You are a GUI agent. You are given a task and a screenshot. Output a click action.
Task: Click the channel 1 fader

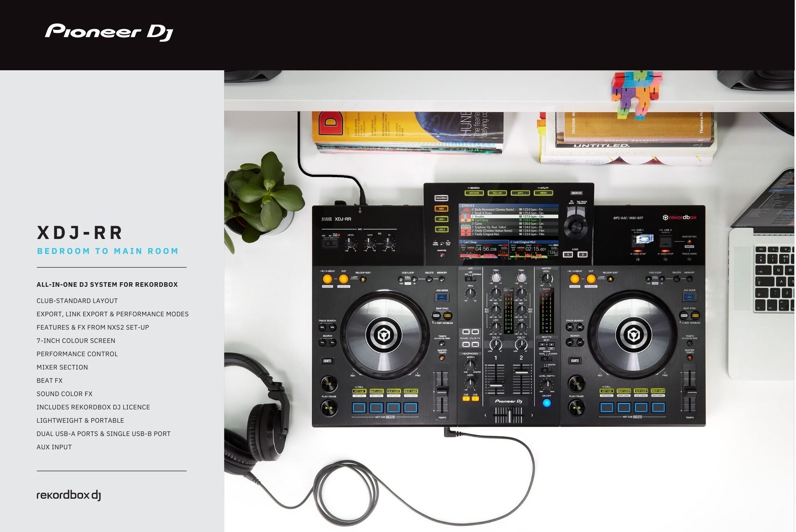(495, 386)
